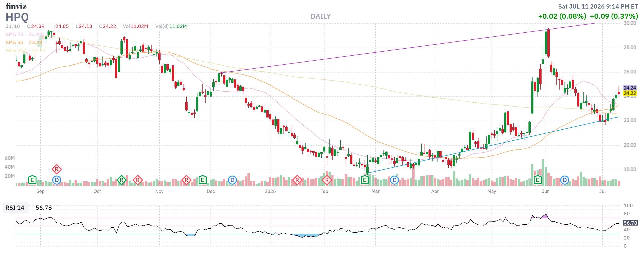Select the SMA 200 legend entry
The image size is (644, 253).
tap(25, 50)
